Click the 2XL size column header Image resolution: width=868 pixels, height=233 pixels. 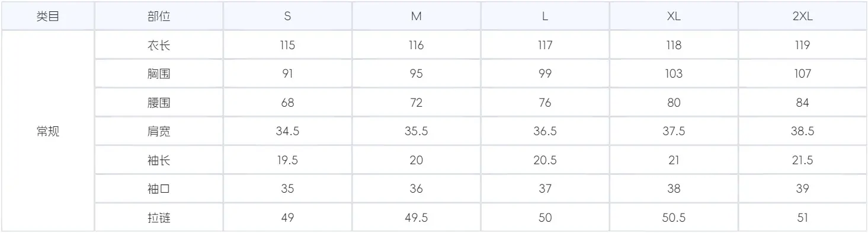pos(802,17)
